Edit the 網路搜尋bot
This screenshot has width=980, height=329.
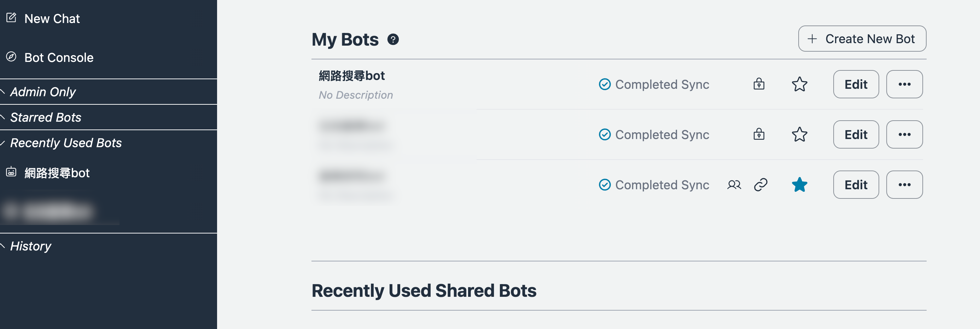[856, 84]
